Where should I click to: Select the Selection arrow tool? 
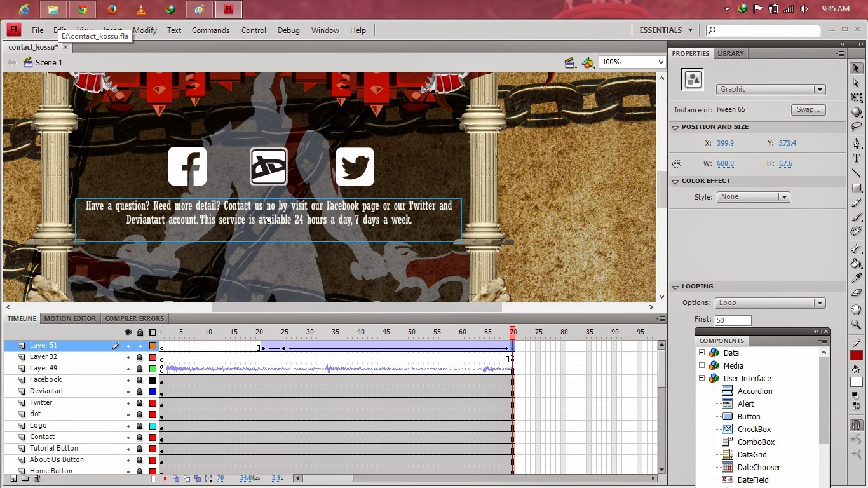point(857,69)
